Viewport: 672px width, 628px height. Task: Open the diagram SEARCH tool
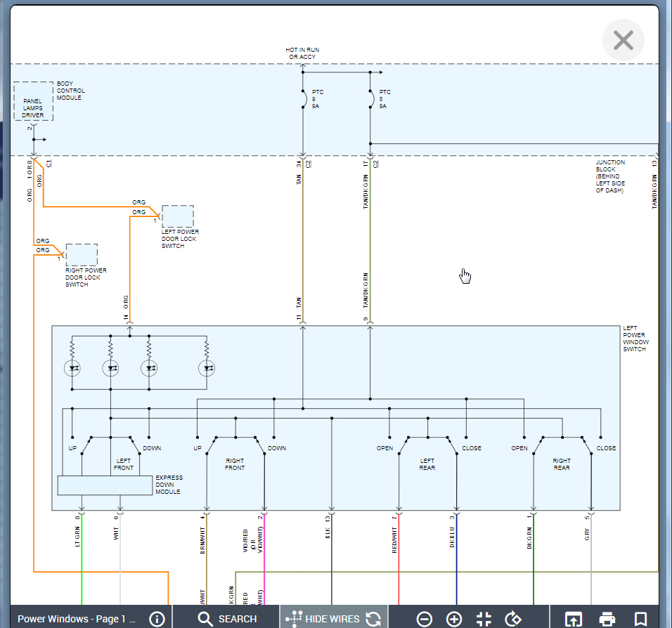coord(227,618)
